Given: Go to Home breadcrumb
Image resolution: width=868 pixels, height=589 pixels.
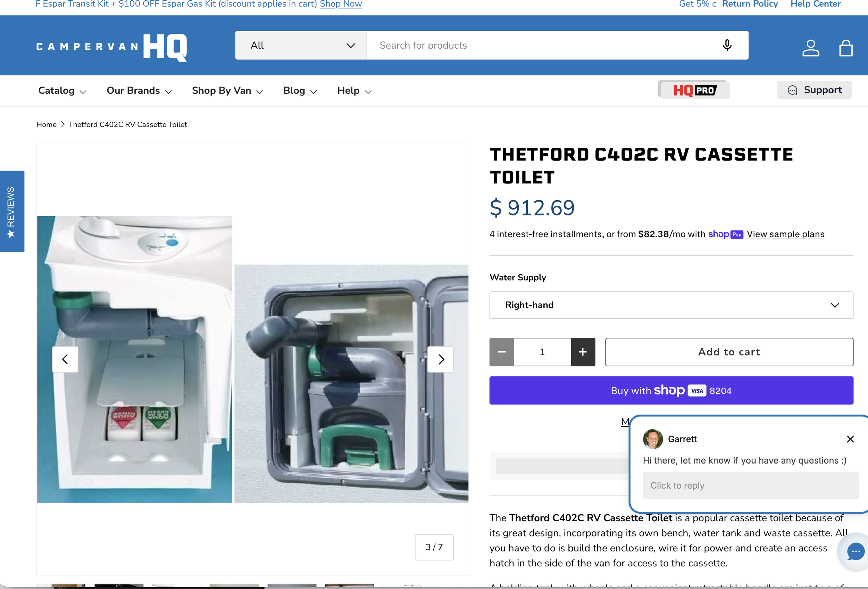Looking at the screenshot, I should point(46,124).
